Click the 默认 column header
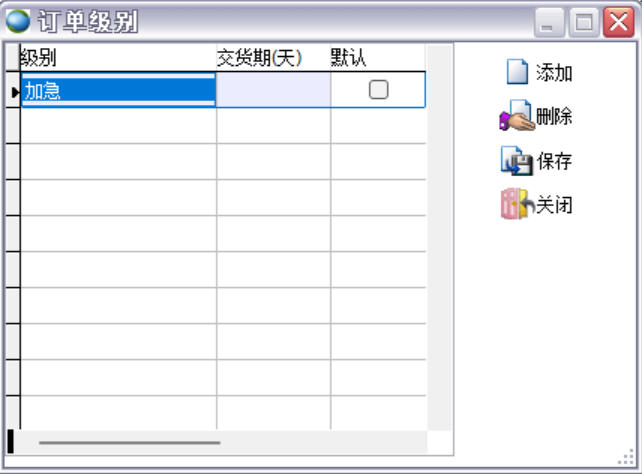This screenshot has width=642, height=474. point(377,58)
